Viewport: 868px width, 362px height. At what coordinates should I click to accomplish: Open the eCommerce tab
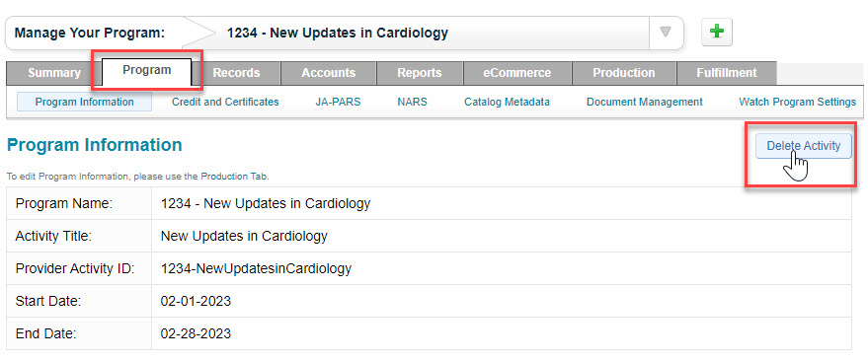(x=517, y=73)
